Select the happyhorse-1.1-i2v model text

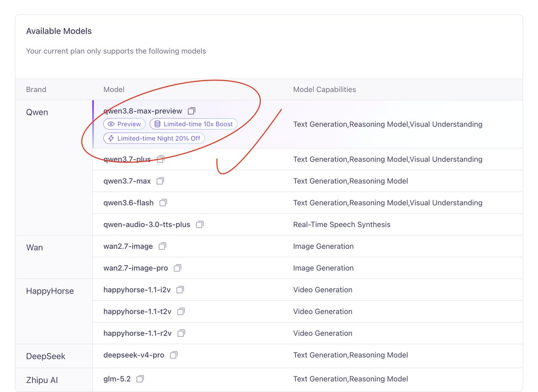pyautogui.click(x=137, y=290)
